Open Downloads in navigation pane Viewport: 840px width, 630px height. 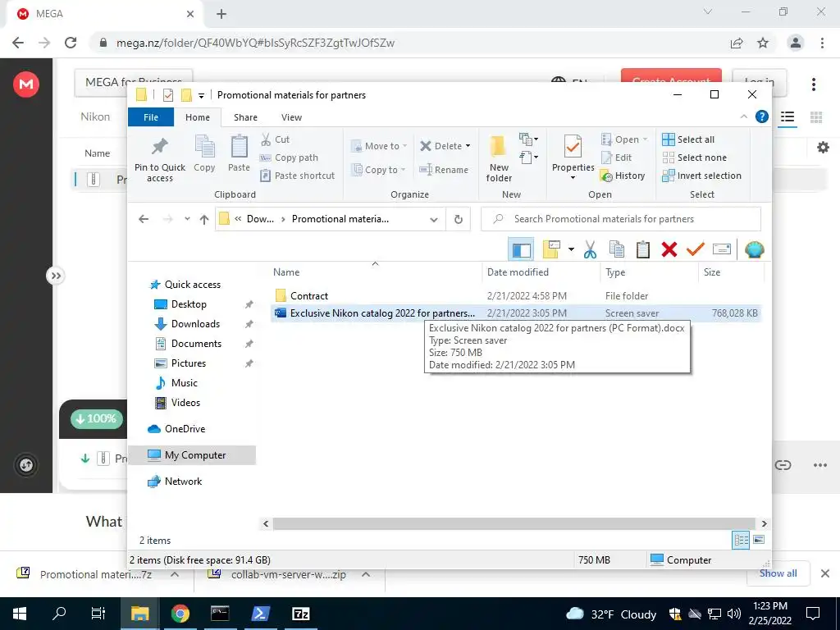coord(195,324)
